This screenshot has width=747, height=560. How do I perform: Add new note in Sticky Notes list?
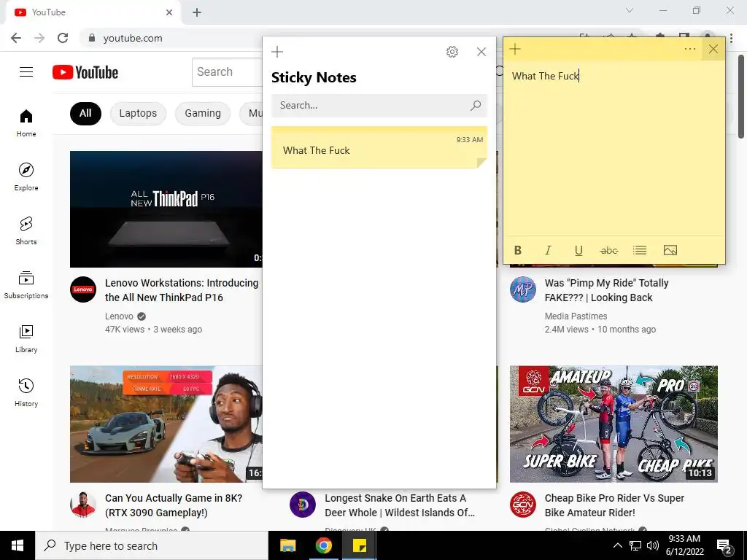click(277, 52)
